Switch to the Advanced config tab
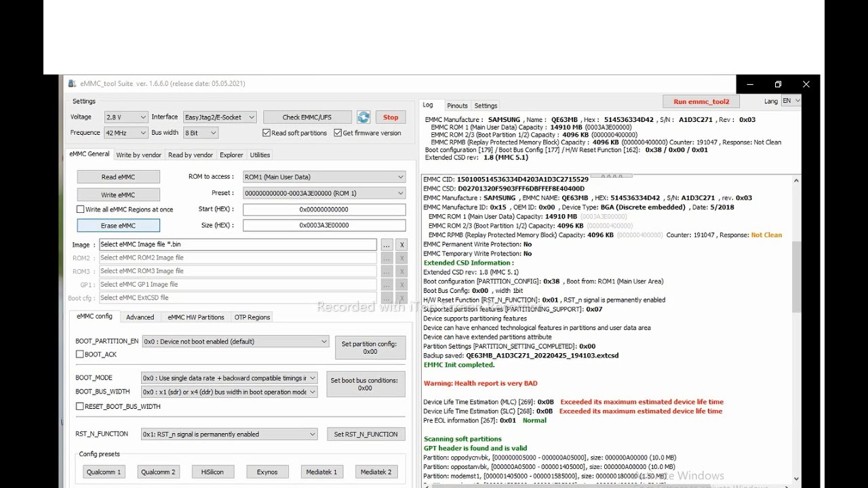 (x=140, y=317)
